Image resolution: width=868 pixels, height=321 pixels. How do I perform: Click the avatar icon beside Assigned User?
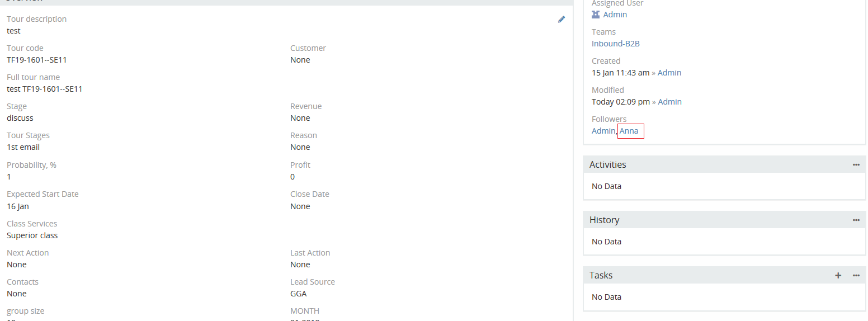pos(596,15)
